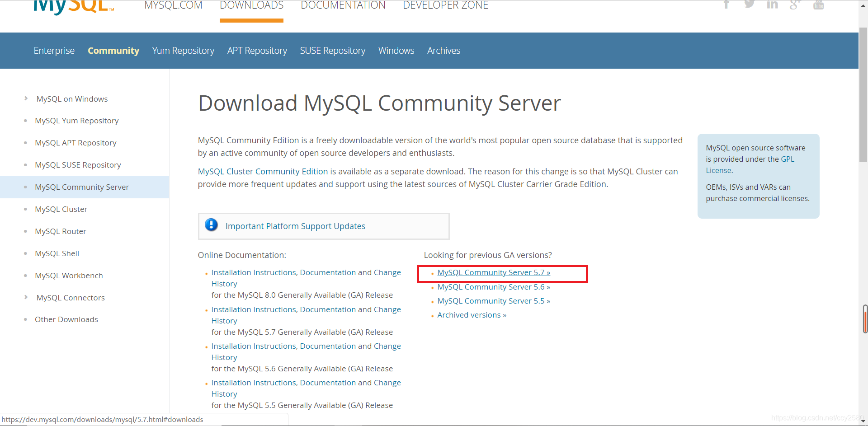Open the YouTube social icon

[818, 5]
